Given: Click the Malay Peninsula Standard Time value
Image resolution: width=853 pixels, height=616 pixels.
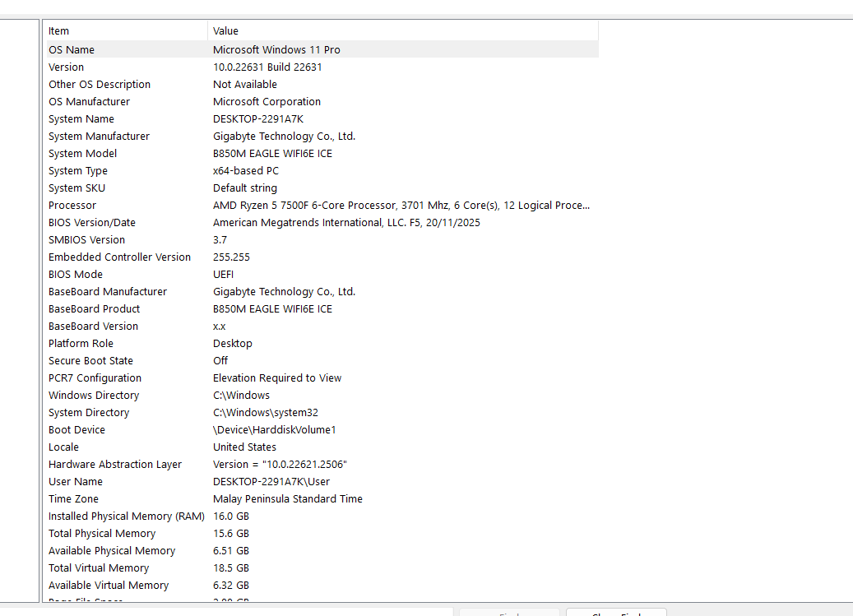Looking at the screenshot, I should point(287,499).
